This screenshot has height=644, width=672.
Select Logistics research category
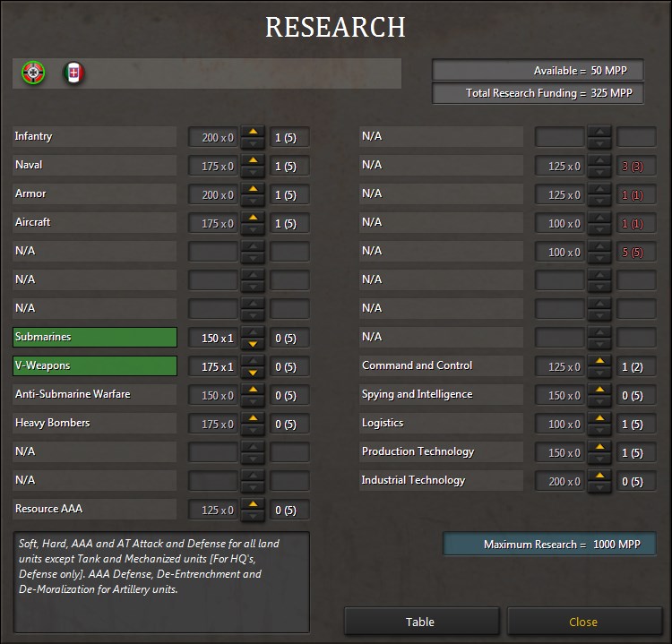pos(441,424)
